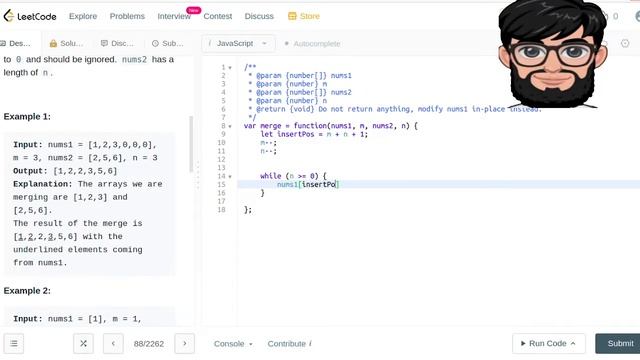Open the Contribute link
Viewport: 640px width, 360px height.
(x=289, y=344)
